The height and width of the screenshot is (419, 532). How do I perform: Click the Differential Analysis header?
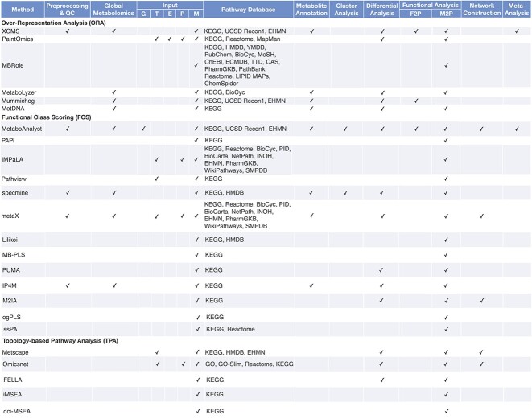click(x=381, y=10)
